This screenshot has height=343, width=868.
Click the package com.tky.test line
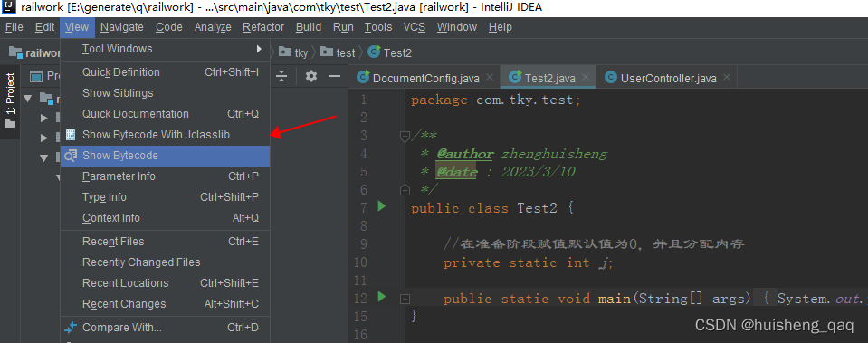495,100
